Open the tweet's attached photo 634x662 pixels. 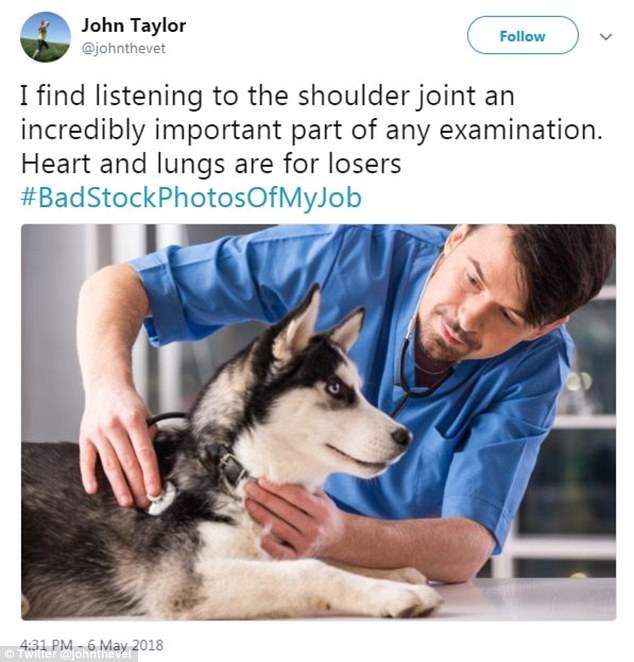(318, 422)
